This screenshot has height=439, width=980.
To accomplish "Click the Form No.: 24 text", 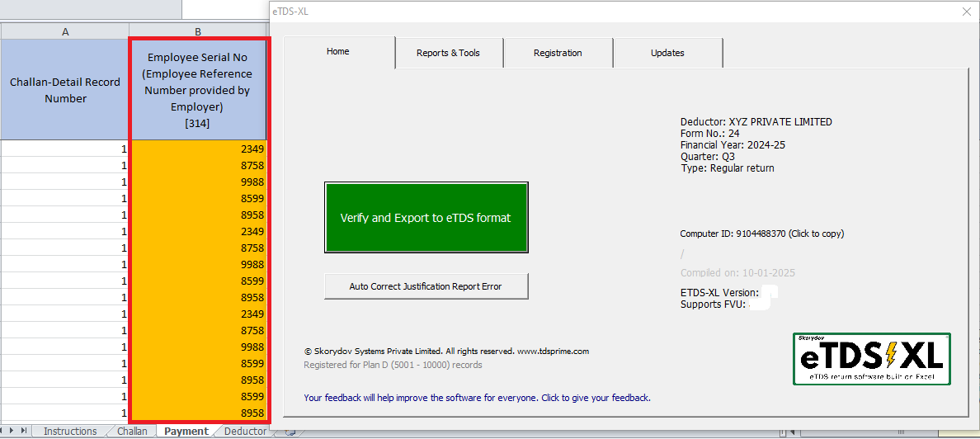I will coord(710,133).
